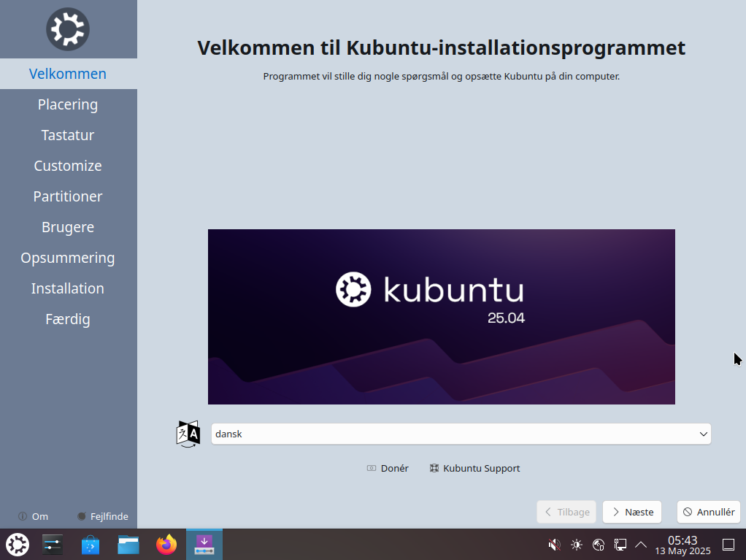The image size is (746, 560).
Task: Launch Discover software center from the taskbar
Action: point(91,544)
